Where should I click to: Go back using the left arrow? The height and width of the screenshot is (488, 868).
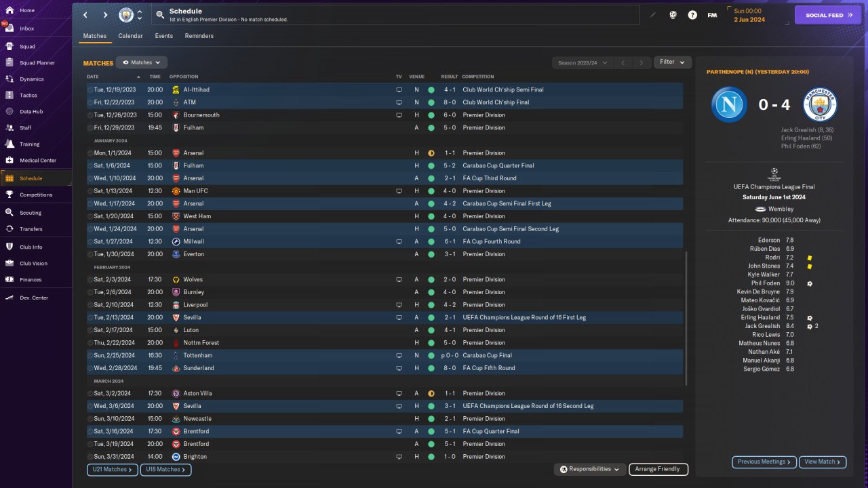tap(85, 15)
